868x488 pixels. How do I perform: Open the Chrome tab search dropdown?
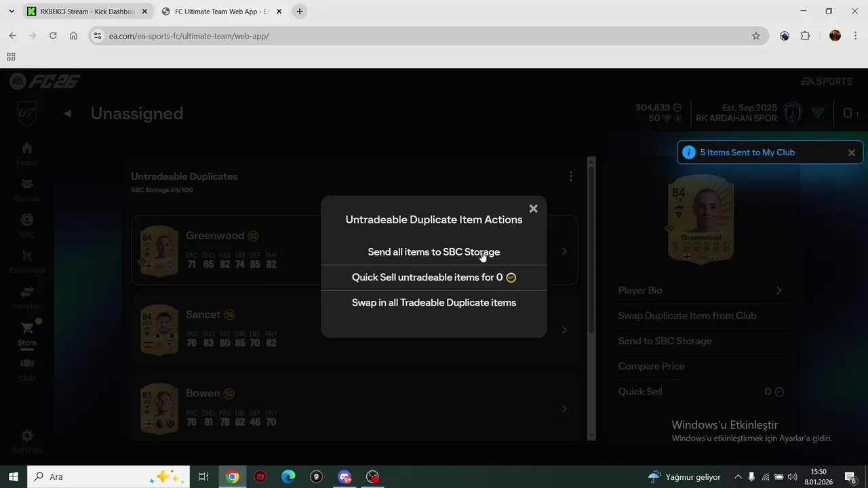tap(12, 12)
